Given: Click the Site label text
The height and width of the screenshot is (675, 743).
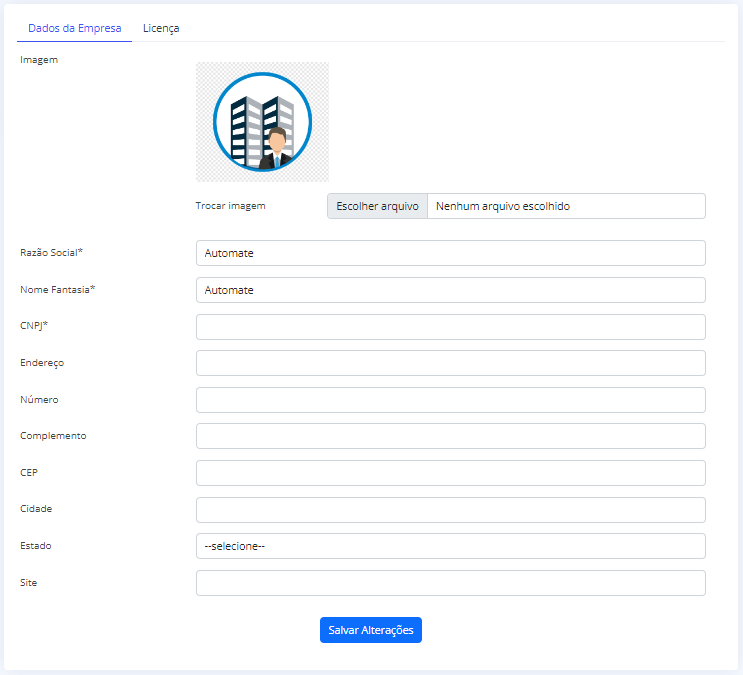Looking at the screenshot, I should pyautogui.click(x=28, y=583).
